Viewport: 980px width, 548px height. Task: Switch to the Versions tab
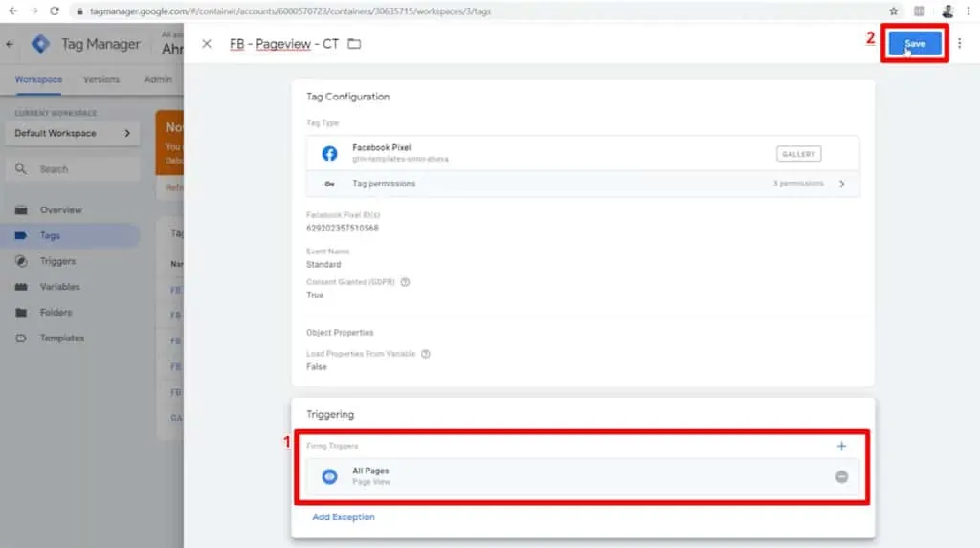click(x=101, y=79)
